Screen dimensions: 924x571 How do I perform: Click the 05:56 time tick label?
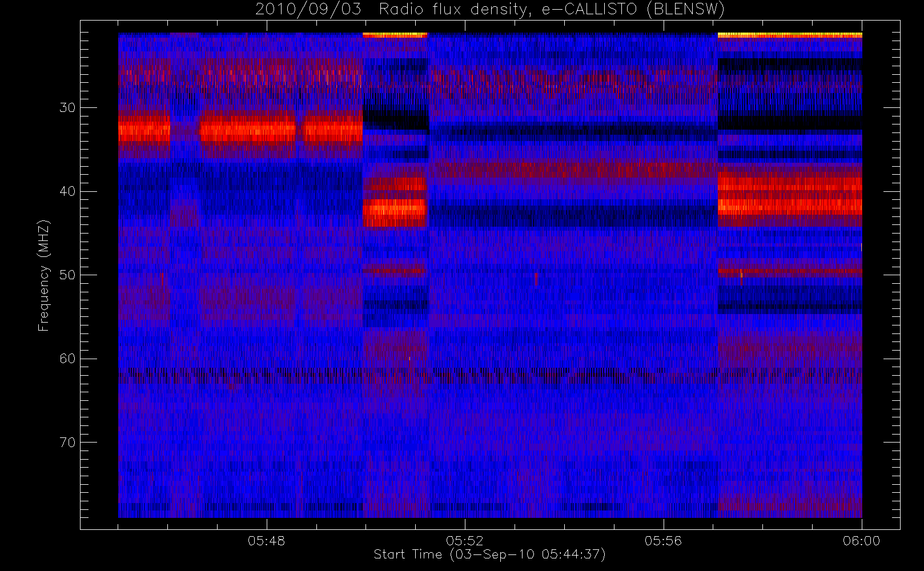[x=663, y=541]
